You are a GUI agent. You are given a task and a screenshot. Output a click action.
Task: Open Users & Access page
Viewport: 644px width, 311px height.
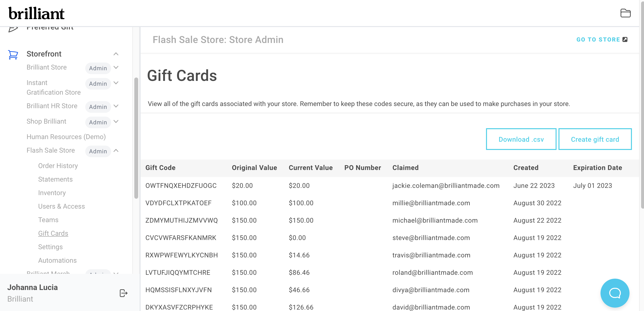coord(62,206)
